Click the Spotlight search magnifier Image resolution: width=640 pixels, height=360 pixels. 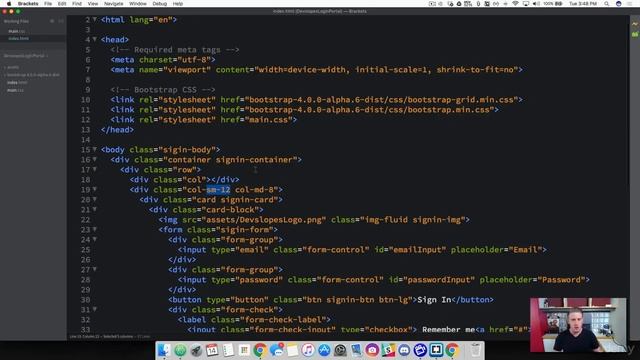pyautogui.click(x=607, y=4)
